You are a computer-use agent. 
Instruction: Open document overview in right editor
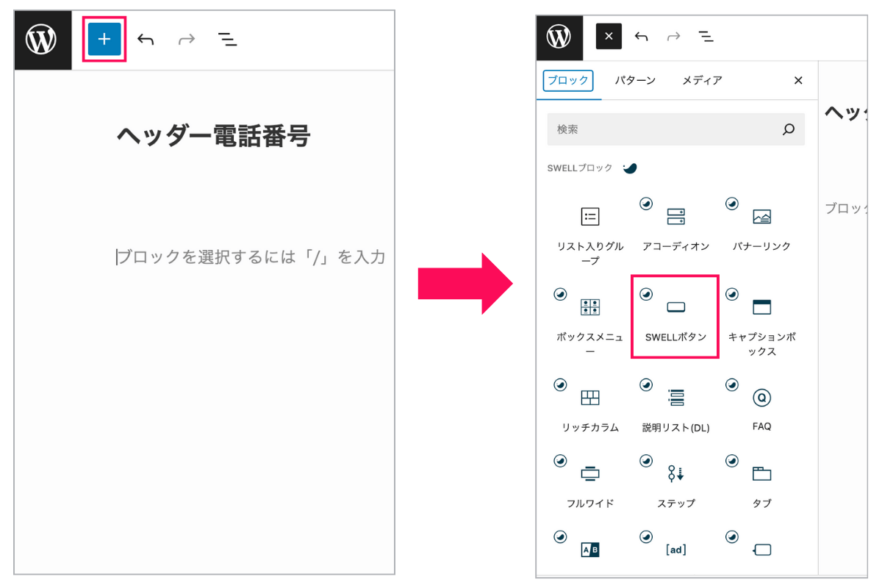click(706, 37)
